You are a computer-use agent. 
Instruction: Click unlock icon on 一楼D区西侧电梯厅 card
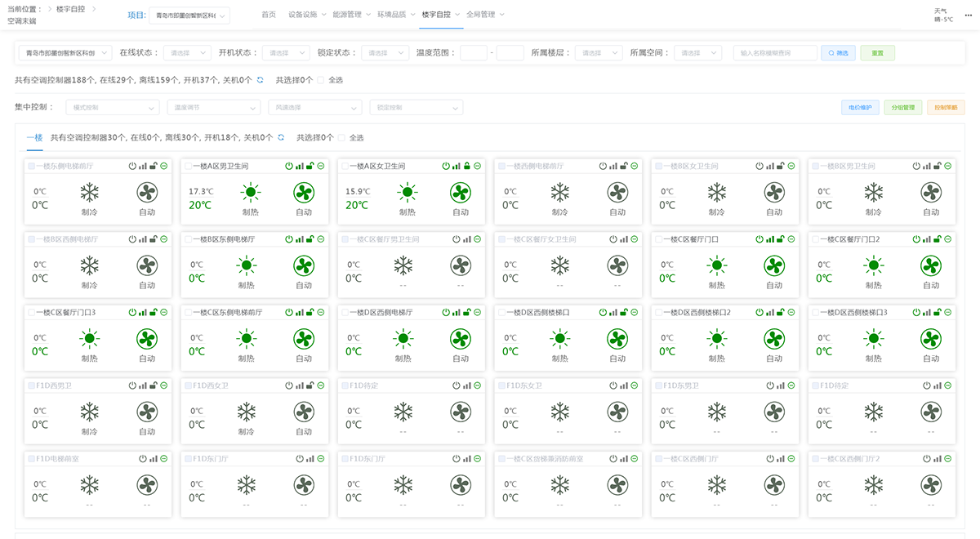click(466, 313)
